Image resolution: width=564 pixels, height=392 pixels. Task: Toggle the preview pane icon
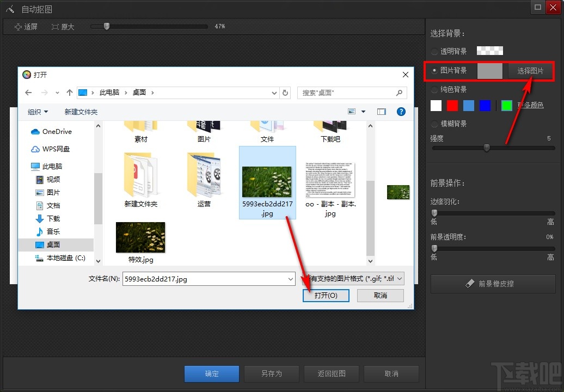(x=381, y=112)
